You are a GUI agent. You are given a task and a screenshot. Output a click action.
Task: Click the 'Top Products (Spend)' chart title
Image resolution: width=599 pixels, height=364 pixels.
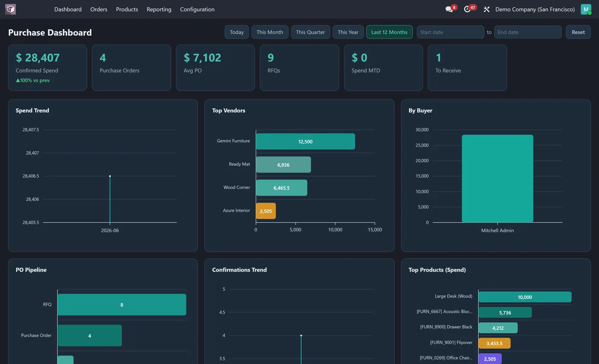click(437, 270)
